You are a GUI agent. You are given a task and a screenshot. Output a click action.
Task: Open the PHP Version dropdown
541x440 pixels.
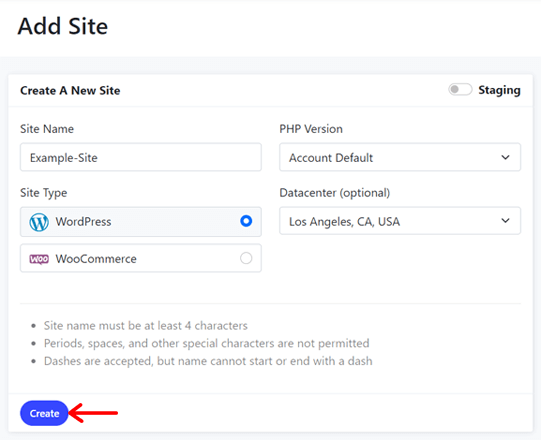coord(400,157)
